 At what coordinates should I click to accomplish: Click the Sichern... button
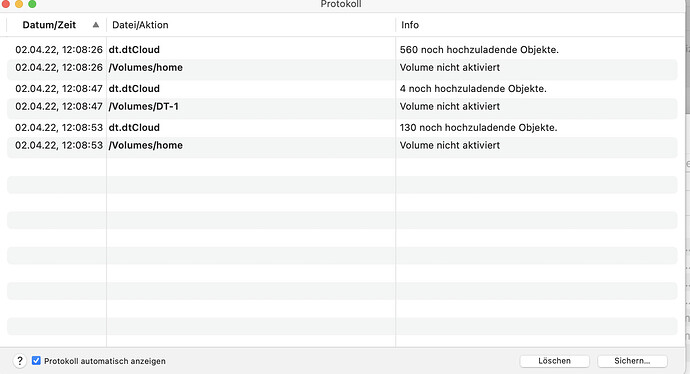(632, 361)
